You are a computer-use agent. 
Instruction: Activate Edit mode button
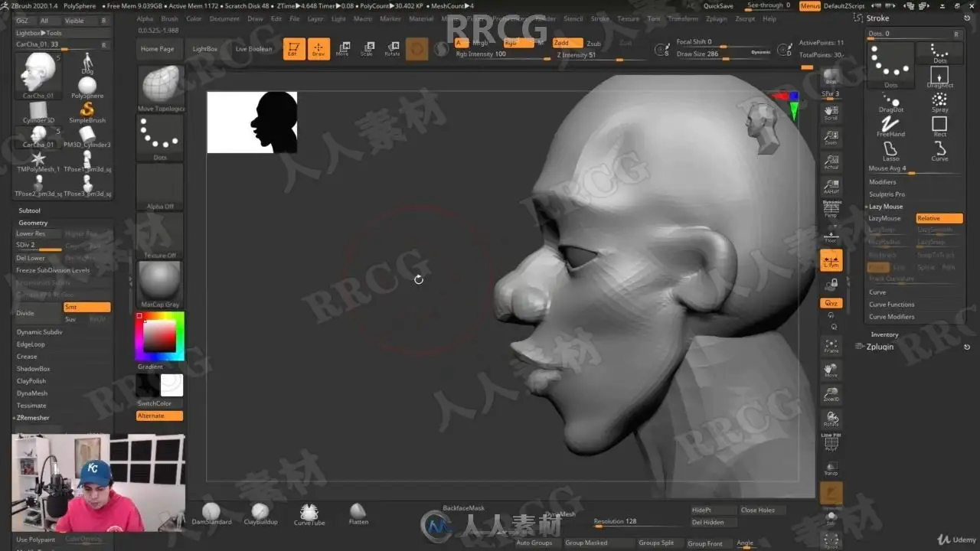292,49
